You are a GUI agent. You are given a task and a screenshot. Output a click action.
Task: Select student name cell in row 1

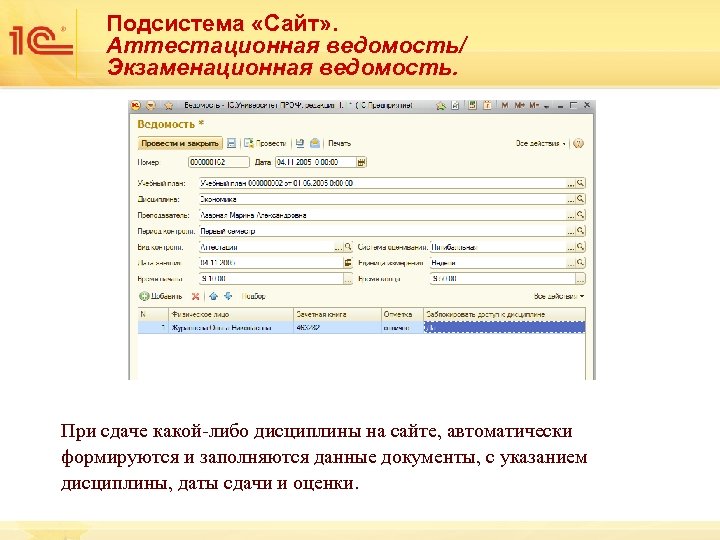click(231, 328)
